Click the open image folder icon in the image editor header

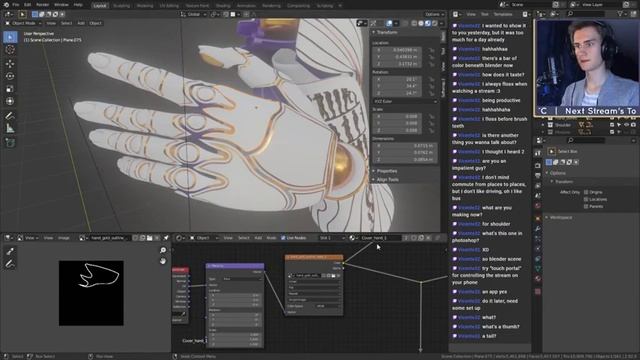[150, 238]
